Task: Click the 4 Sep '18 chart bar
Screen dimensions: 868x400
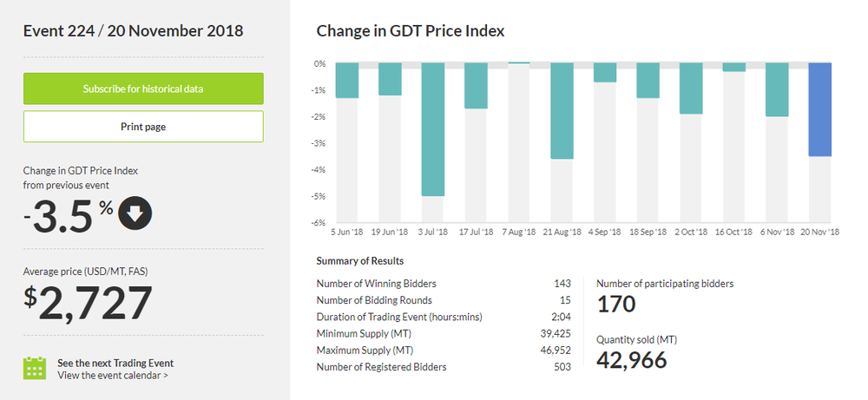Action: point(605,72)
